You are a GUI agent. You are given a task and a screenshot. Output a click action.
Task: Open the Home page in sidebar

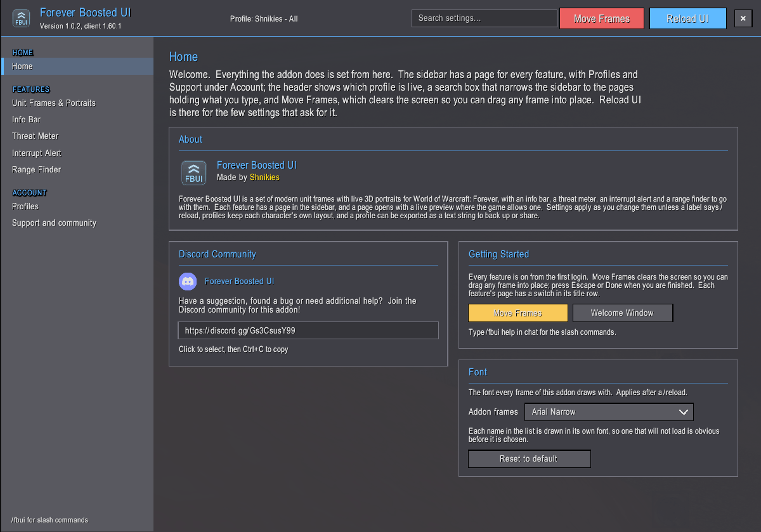(x=77, y=66)
